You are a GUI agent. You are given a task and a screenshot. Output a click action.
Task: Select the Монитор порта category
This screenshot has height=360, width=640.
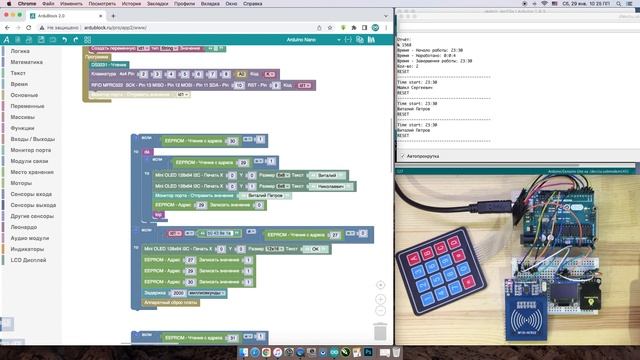click(31, 150)
